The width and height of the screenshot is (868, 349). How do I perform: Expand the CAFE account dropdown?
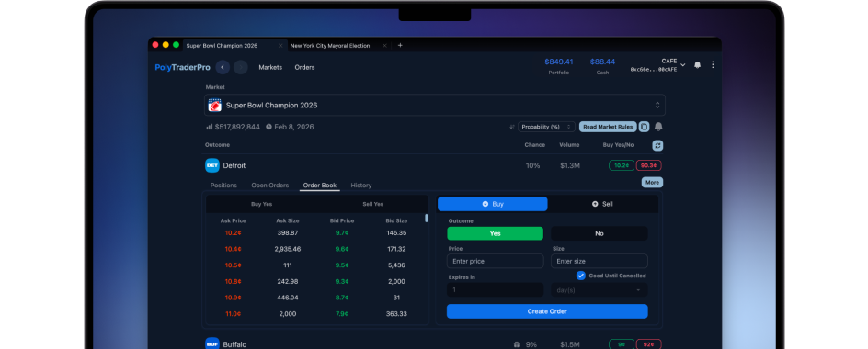pos(658,65)
